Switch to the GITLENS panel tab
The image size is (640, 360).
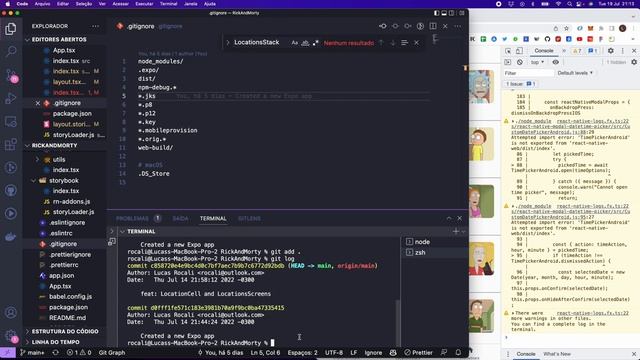[x=249, y=219]
